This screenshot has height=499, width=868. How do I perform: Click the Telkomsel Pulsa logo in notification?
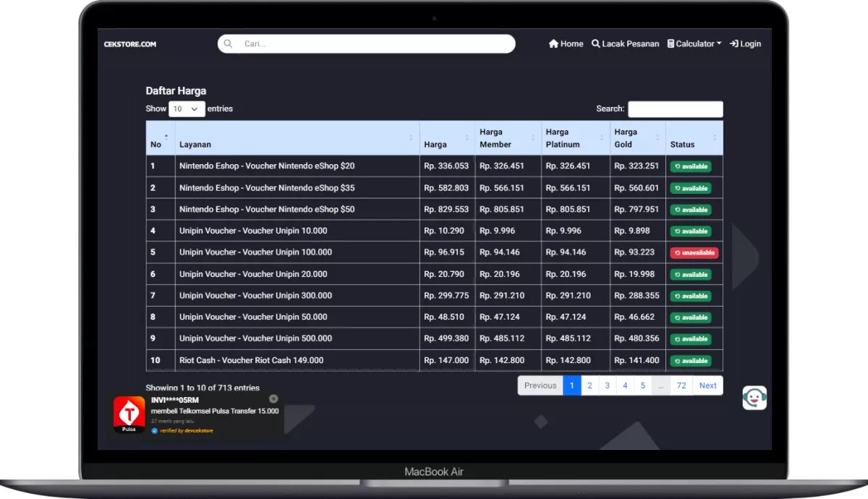point(129,414)
